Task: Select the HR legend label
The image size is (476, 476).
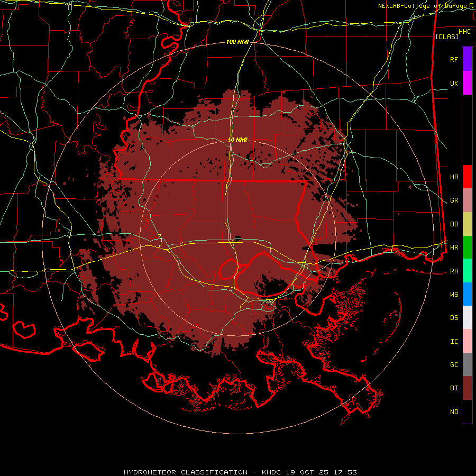Action: 454,248
